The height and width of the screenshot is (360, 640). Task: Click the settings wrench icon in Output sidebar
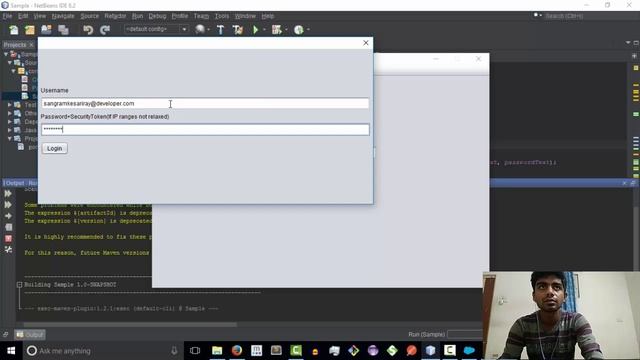[8, 249]
